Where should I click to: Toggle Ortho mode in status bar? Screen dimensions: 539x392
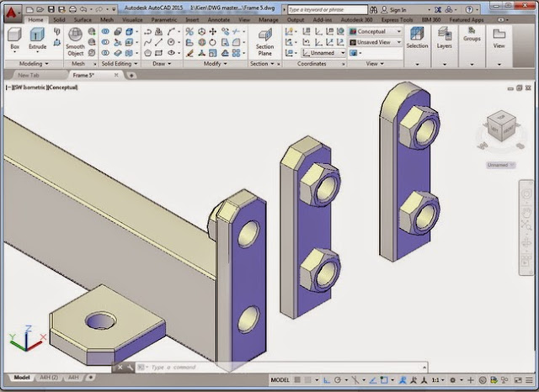(x=327, y=380)
